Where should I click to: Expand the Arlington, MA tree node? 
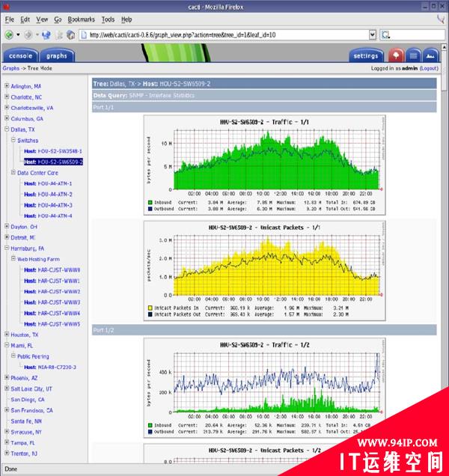click(7, 86)
